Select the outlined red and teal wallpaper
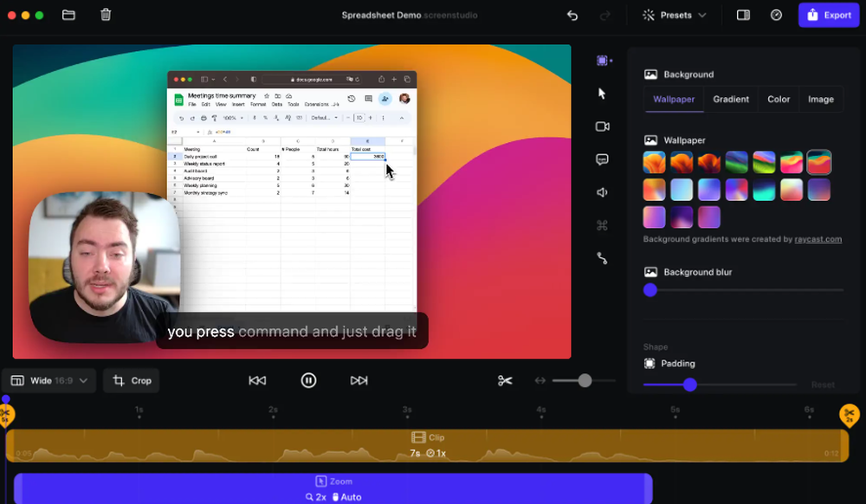Viewport: 866px width, 504px height. click(x=819, y=162)
